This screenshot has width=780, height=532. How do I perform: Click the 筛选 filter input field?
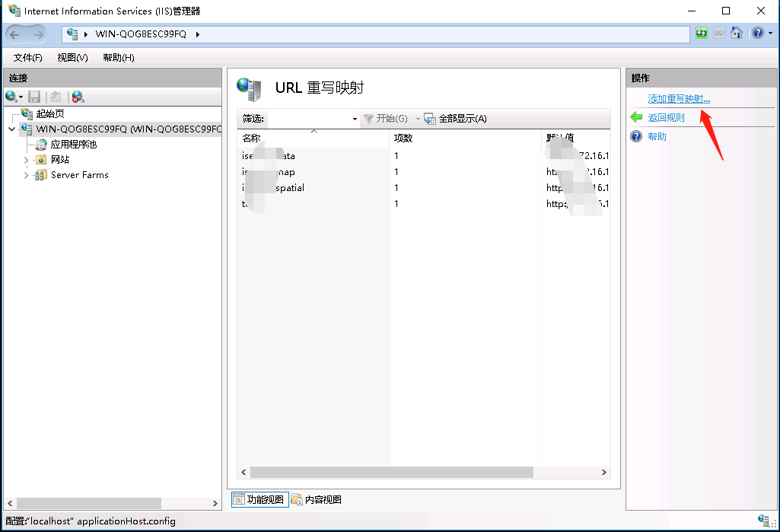pyautogui.click(x=308, y=119)
